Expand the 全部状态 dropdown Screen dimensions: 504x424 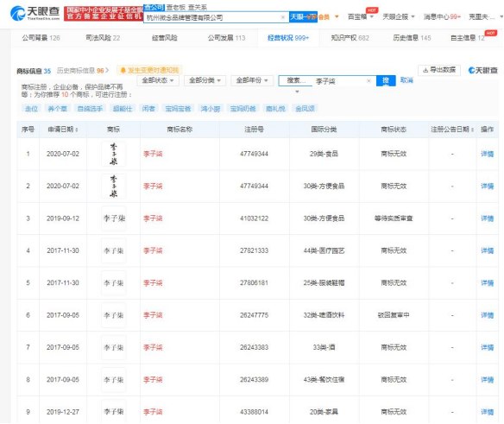[x=158, y=80]
